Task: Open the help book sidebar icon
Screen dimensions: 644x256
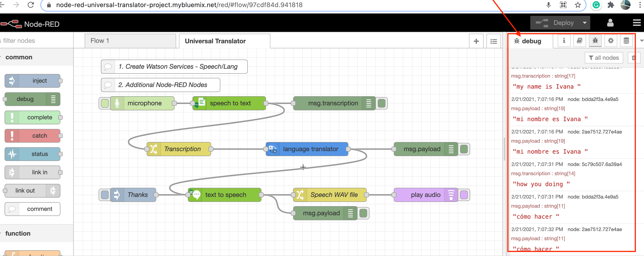Action: (579, 41)
